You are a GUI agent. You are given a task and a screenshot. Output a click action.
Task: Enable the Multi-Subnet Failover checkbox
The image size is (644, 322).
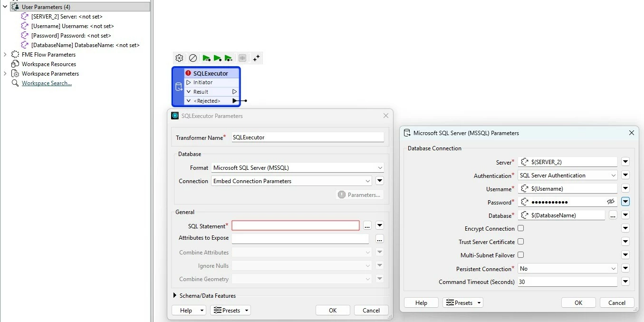(x=521, y=255)
